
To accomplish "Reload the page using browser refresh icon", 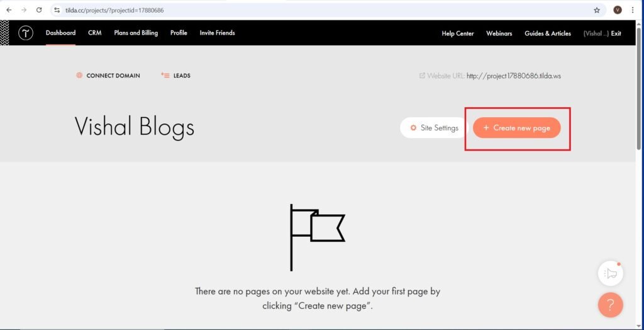I will click(39, 10).
